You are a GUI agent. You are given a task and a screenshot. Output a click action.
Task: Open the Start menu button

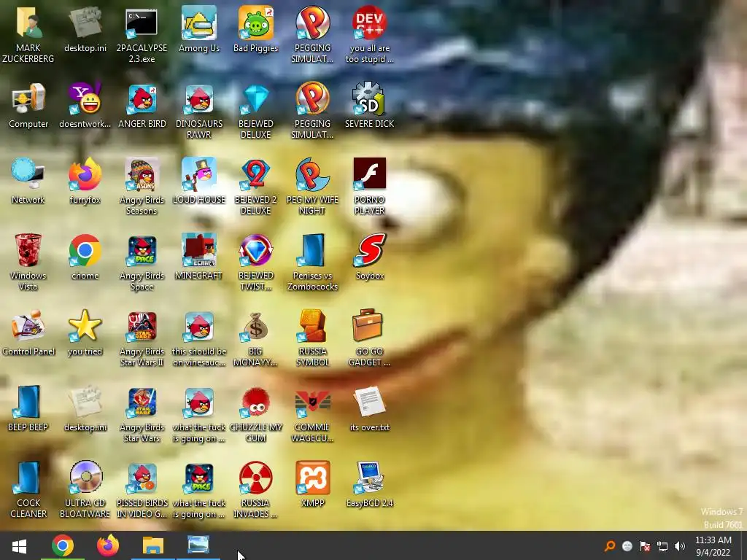(x=19, y=545)
